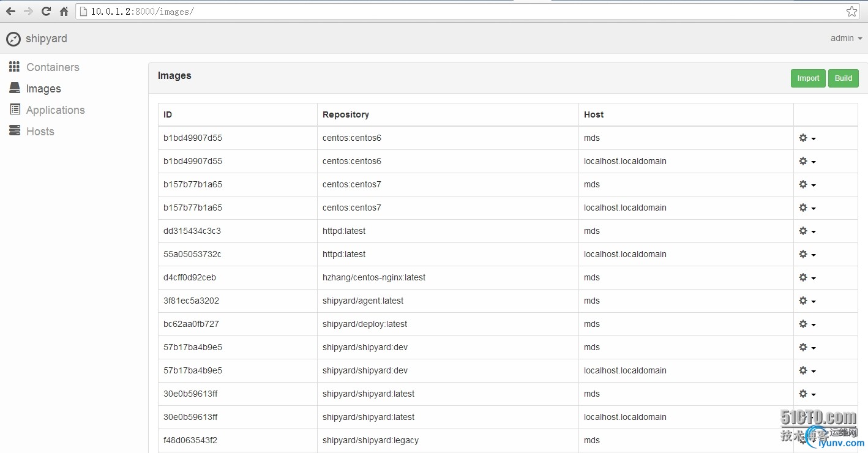Reload the page with the refresh icon
This screenshot has width=868, height=453.
[46, 11]
